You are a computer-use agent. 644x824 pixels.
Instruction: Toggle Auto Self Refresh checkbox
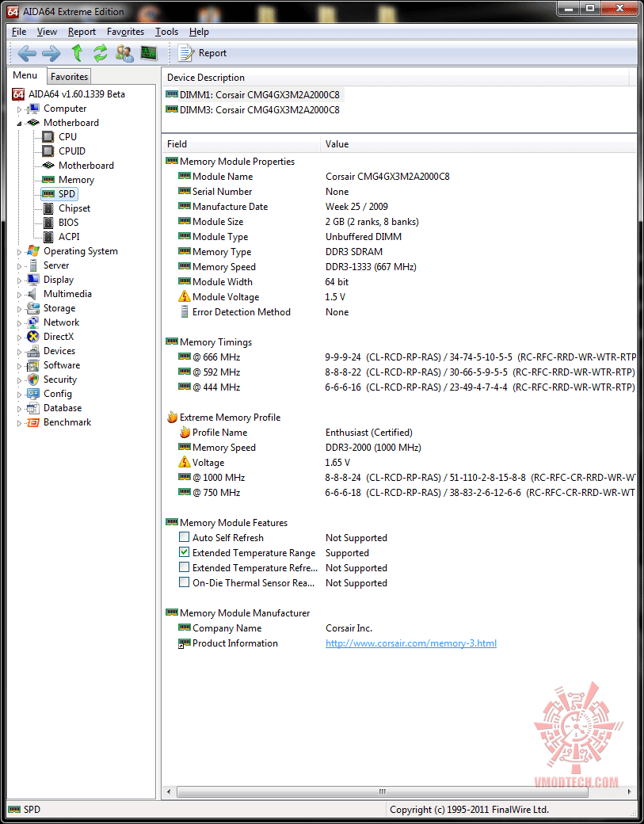[x=184, y=538]
